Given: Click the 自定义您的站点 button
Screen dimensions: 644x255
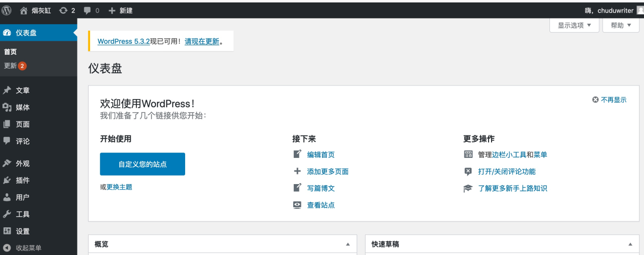Looking at the screenshot, I should pyautogui.click(x=142, y=164).
